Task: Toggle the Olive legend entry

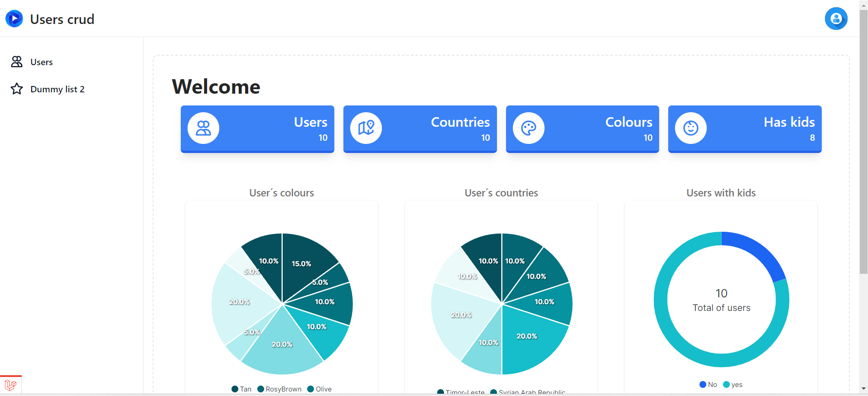Action: pos(319,389)
